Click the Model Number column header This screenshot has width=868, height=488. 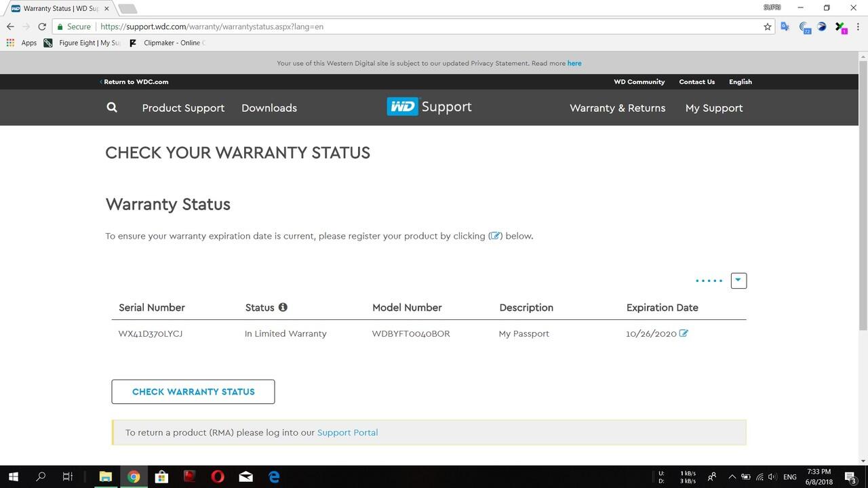pyautogui.click(x=407, y=307)
